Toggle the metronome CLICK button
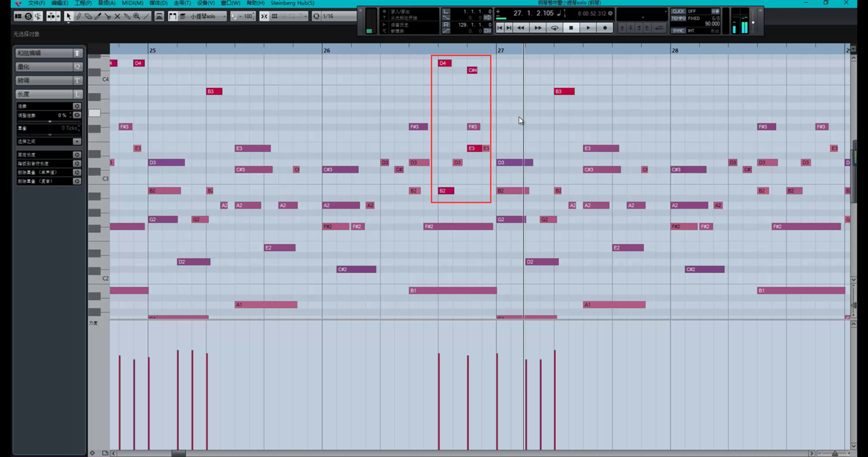The image size is (868, 457). point(678,11)
